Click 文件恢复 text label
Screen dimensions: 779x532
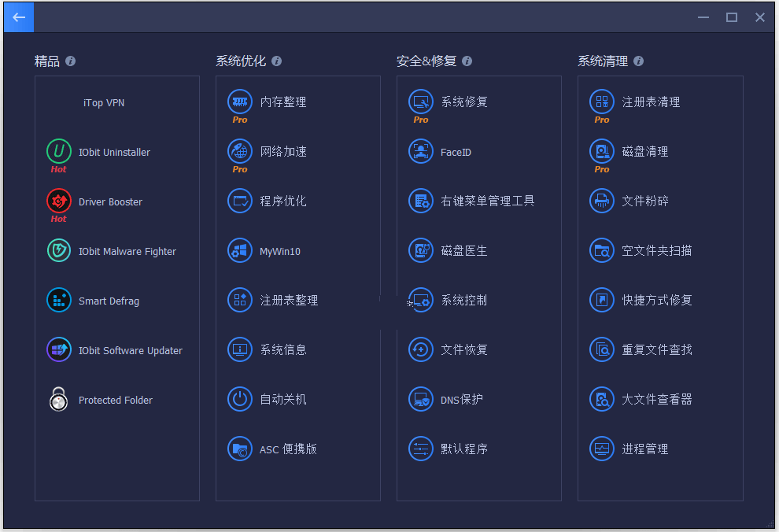(464, 349)
